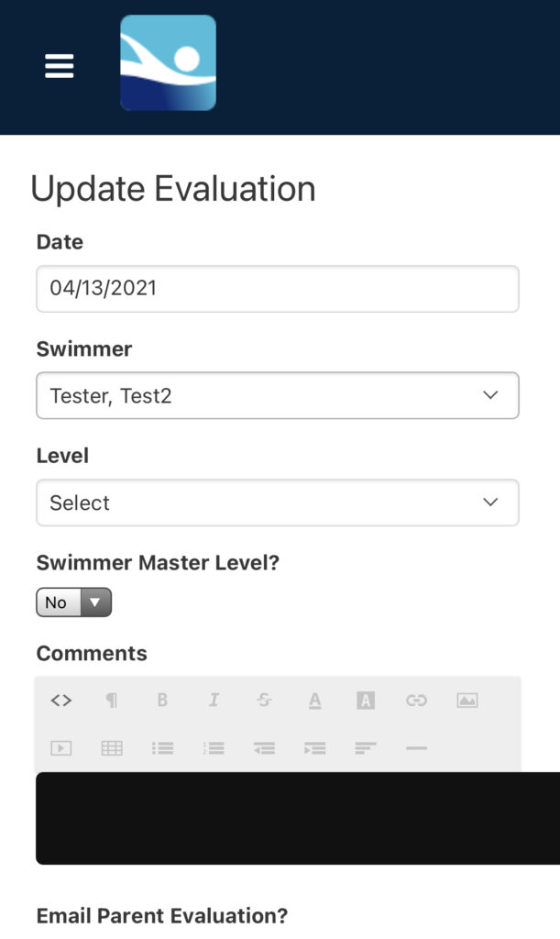Viewport: 560px width, 939px height.
Task: Insert a table into comments
Action: coord(112,748)
